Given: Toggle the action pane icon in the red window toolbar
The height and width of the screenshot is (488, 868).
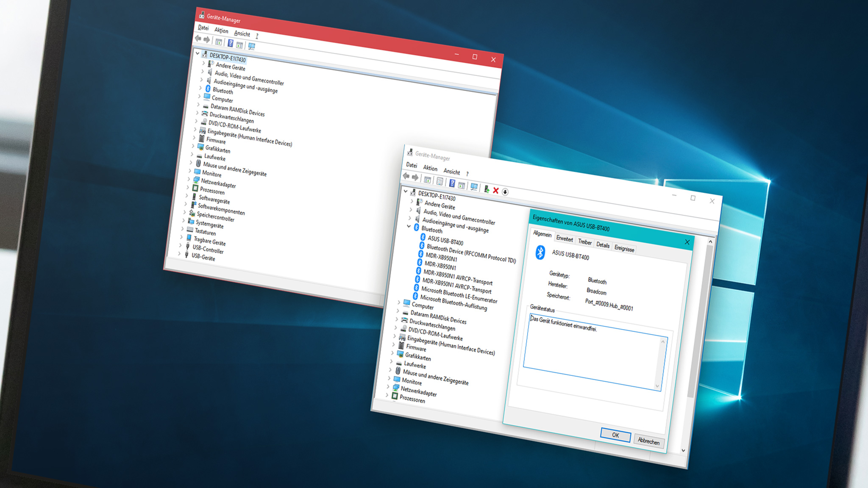Looking at the screenshot, I should 239,45.
